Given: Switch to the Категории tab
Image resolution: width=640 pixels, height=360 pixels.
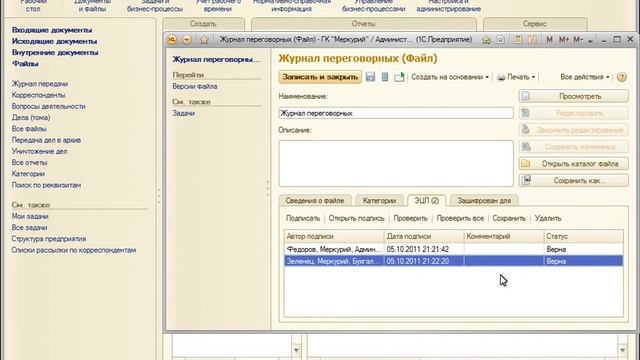Looking at the screenshot, I should [x=379, y=200].
